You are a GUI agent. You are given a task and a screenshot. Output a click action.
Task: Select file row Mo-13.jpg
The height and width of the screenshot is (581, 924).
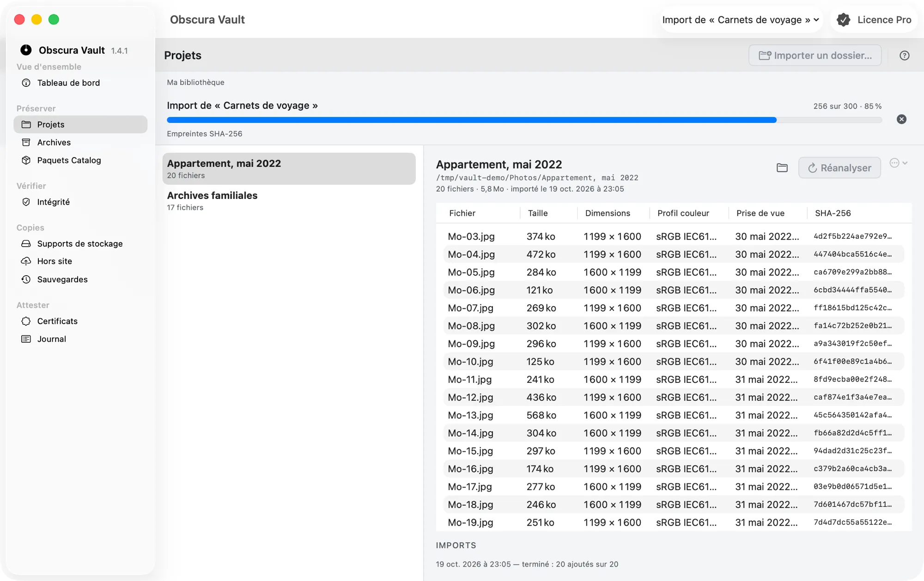click(674, 415)
